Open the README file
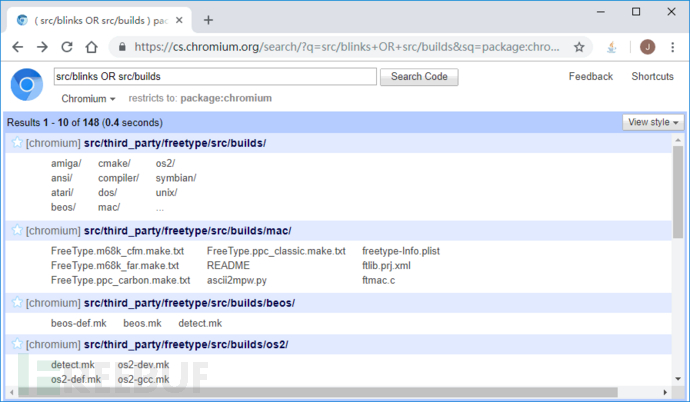Screen dimensions: 690x402 coord(228,266)
